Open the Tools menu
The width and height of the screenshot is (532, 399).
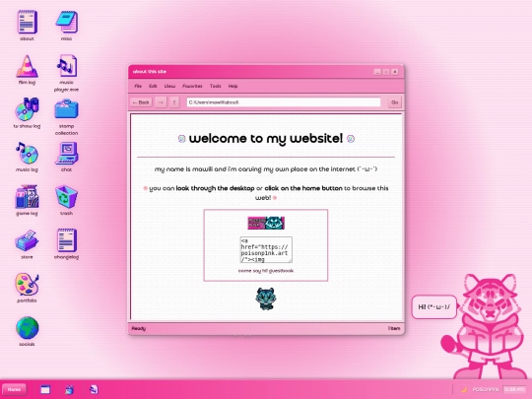point(215,86)
